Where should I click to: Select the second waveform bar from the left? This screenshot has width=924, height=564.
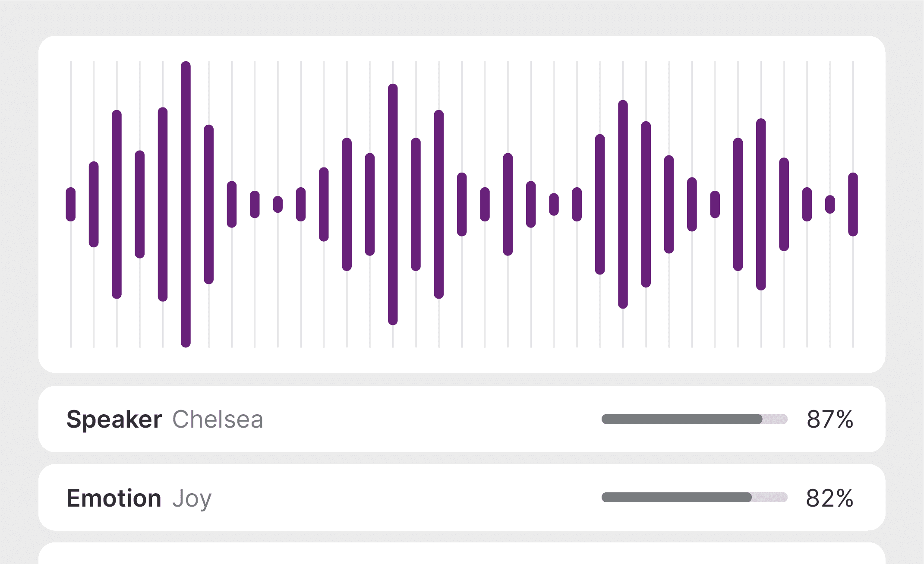[94, 204]
